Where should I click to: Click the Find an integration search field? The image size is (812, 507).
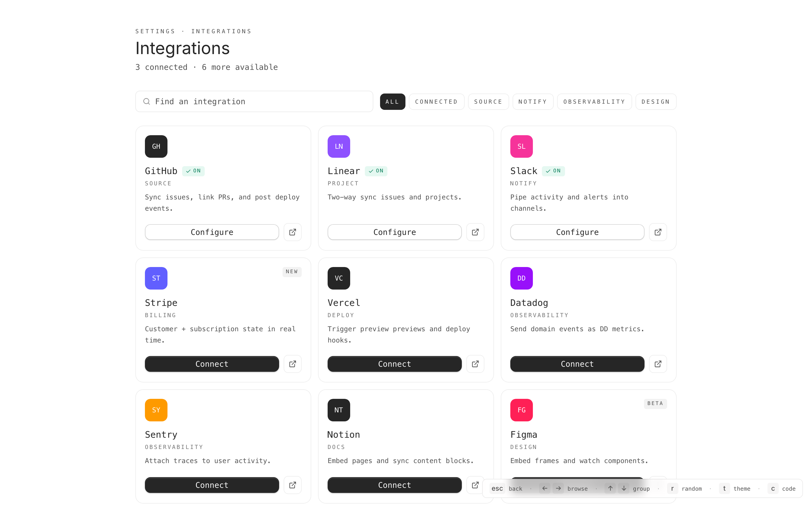pyautogui.click(x=254, y=102)
